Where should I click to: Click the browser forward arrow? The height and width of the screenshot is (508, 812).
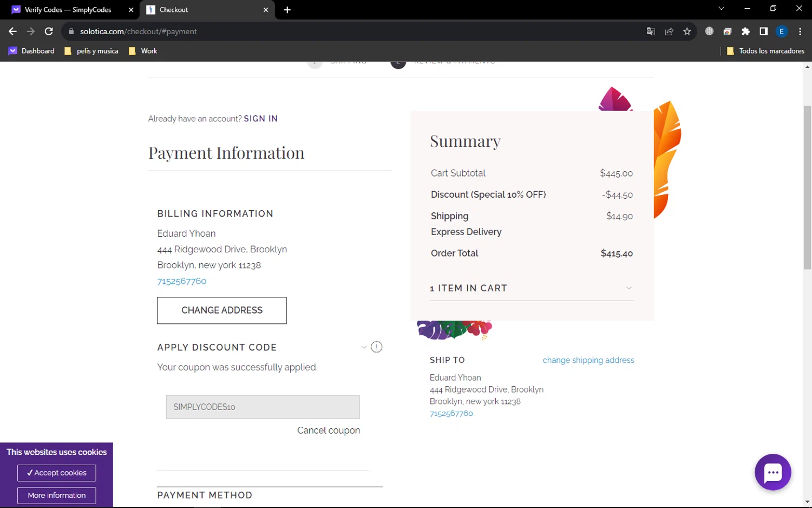pos(31,31)
